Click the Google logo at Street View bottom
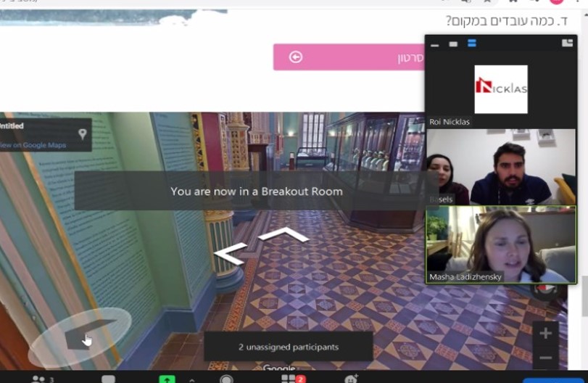Image resolution: width=588 pixels, height=383 pixels. click(x=279, y=368)
